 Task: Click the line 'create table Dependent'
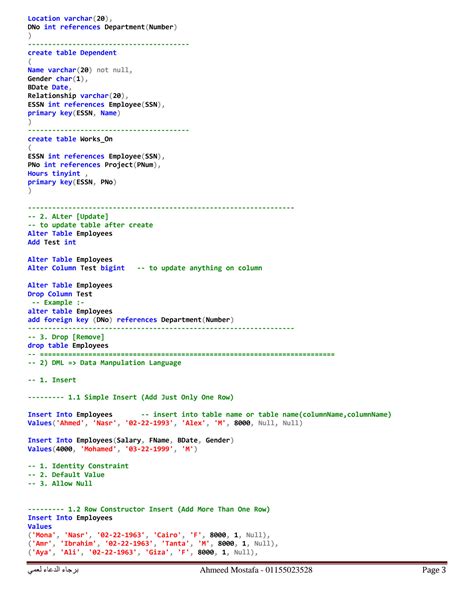[x=72, y=53]
